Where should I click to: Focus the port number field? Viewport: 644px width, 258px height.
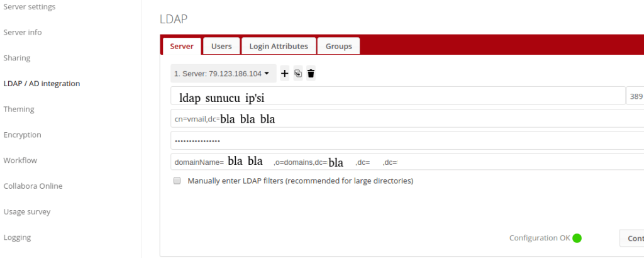pos(635,96)
